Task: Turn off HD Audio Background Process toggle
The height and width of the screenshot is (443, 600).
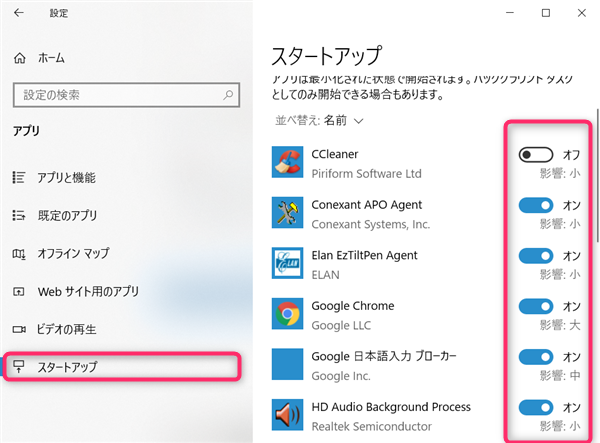Action: click(536, 407)
